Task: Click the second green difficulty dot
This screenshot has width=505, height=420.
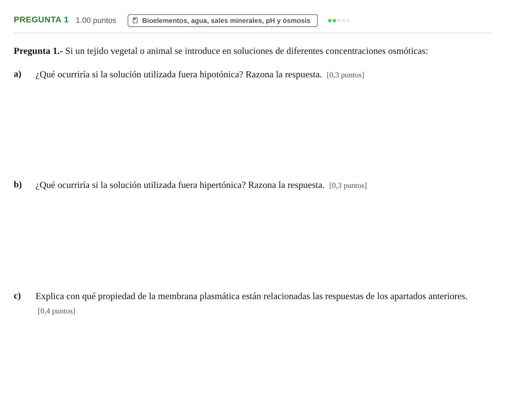Action: click(334, 21)
